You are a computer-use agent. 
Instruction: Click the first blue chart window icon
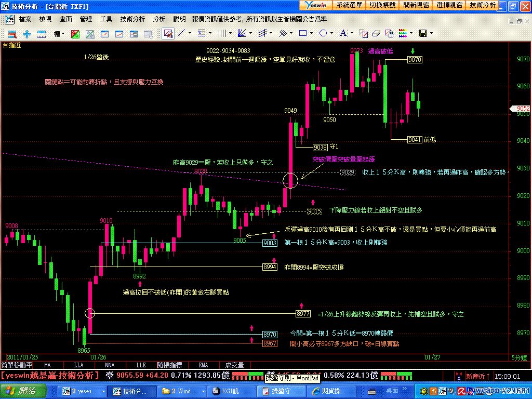pos(104,34)
